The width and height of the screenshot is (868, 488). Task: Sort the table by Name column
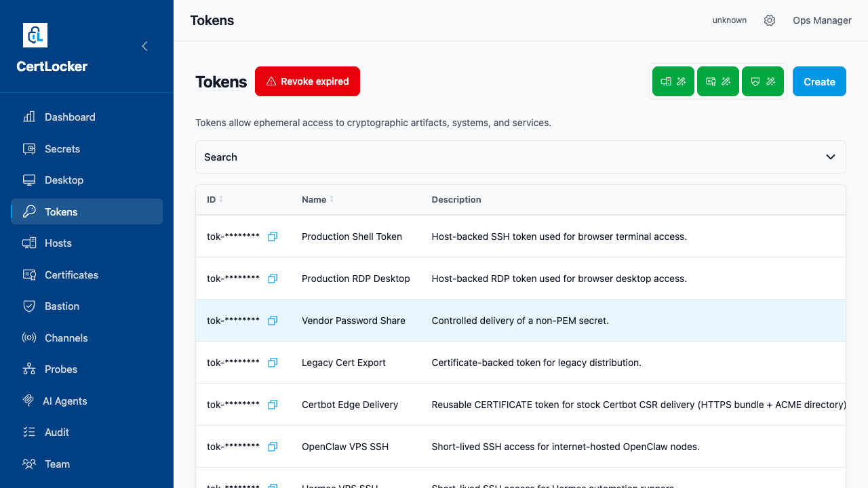coord(318,199)
